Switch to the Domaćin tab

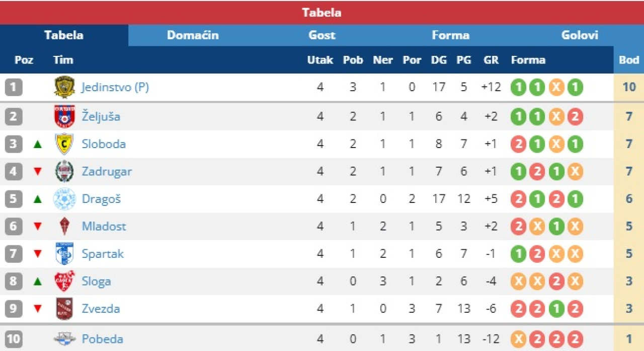pos(193,35)
